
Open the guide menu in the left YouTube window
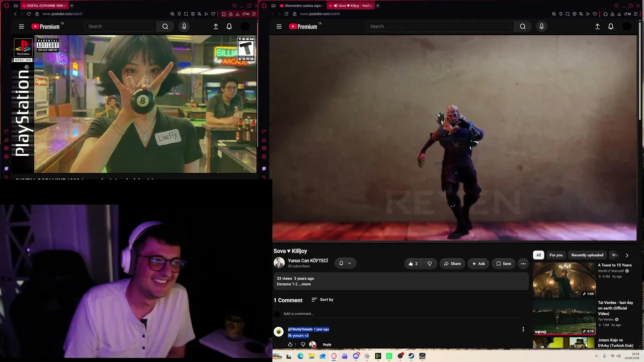(x=21, y=27)
